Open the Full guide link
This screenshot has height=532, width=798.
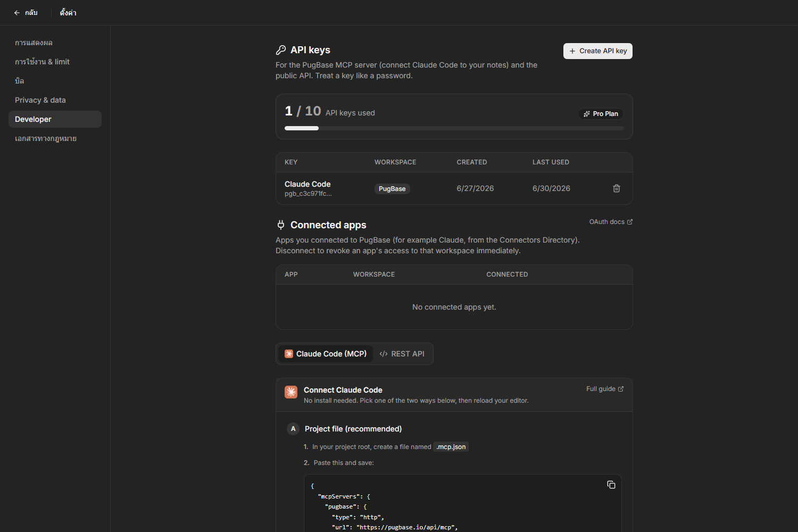605,389
